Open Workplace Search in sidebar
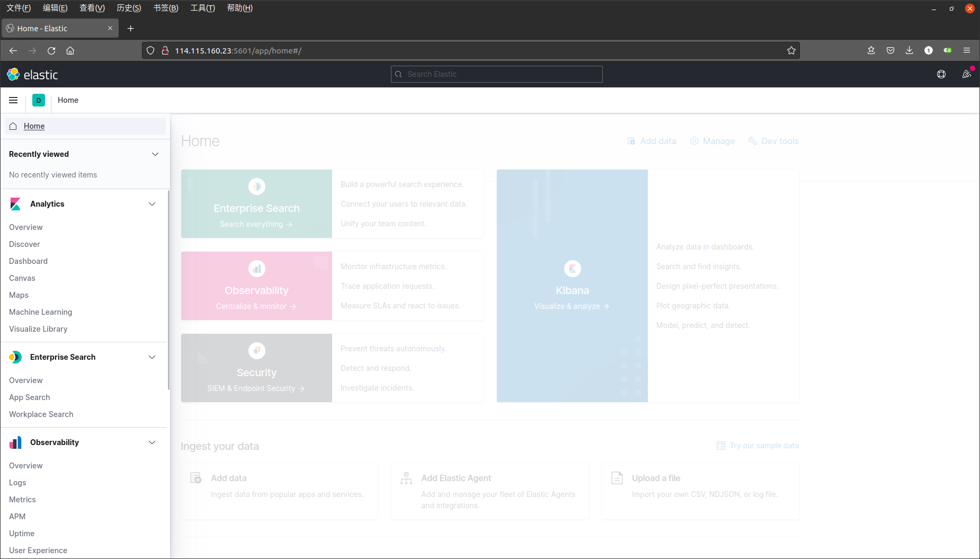Viewport: 980px width, 559px height. coord(41,414)
